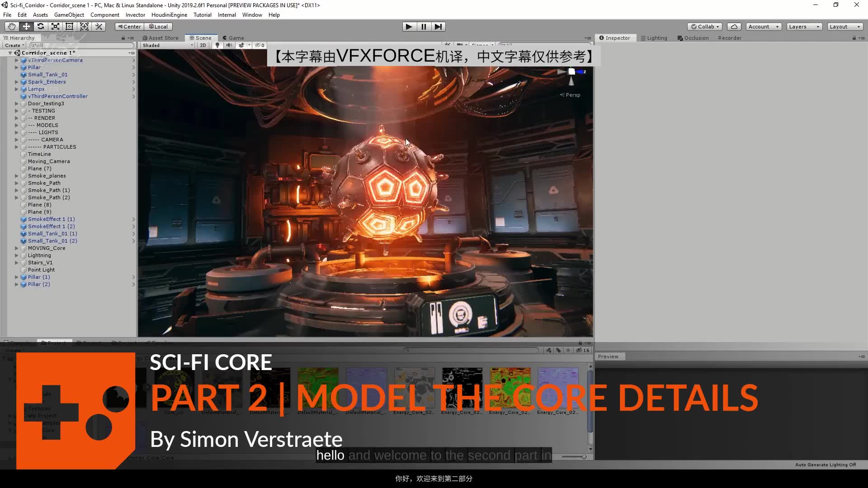Open the Layers dropdown
868x488 pixels.
pos(804,26)
